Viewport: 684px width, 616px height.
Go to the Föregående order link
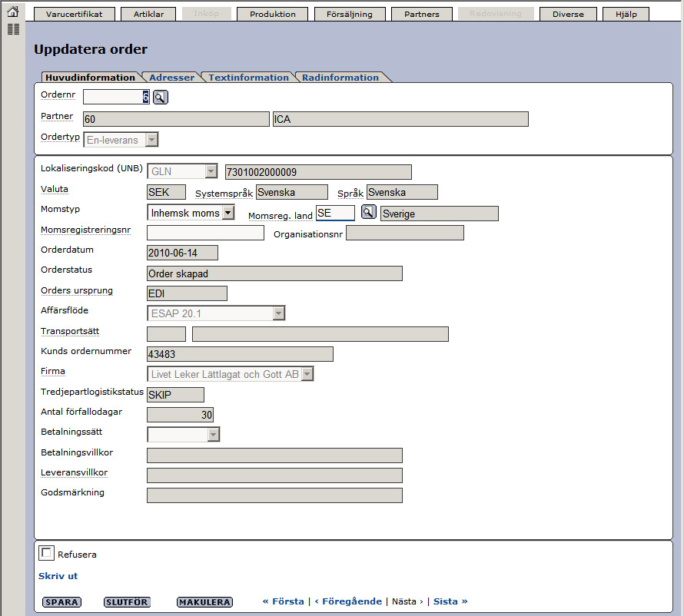click(x=348, y=601)
